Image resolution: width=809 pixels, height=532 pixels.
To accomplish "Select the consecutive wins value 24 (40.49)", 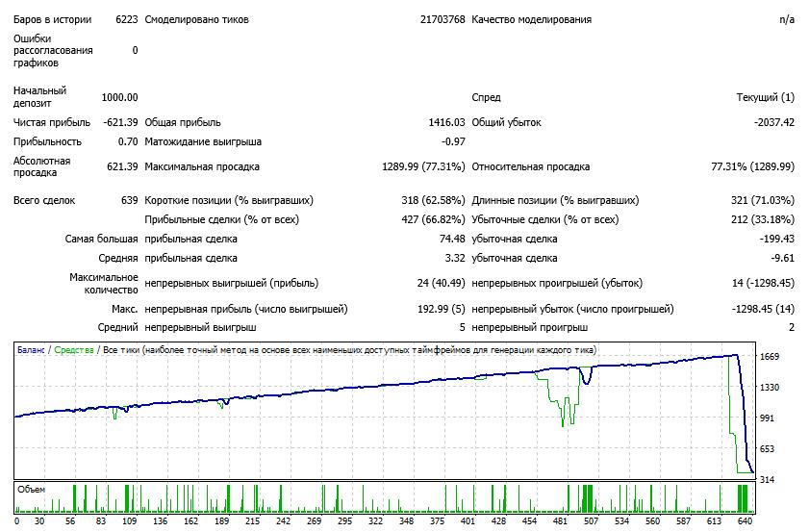I will point(442,283).
